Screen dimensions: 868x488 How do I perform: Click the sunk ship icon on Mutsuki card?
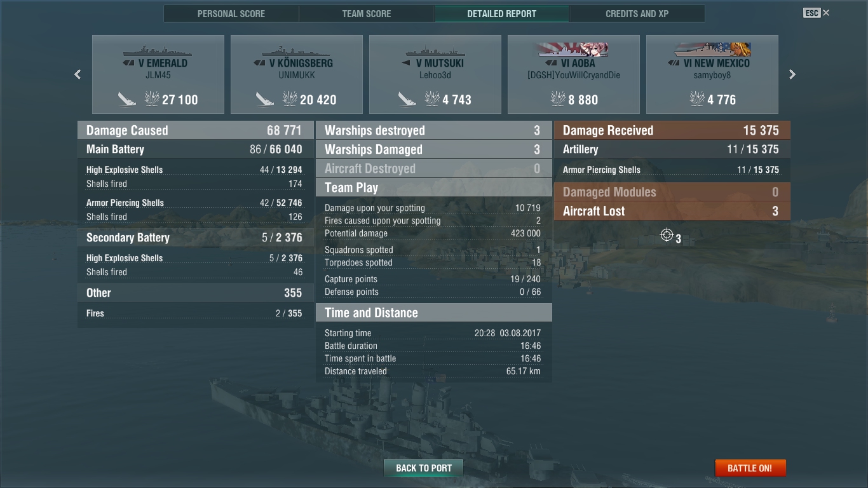407,99
